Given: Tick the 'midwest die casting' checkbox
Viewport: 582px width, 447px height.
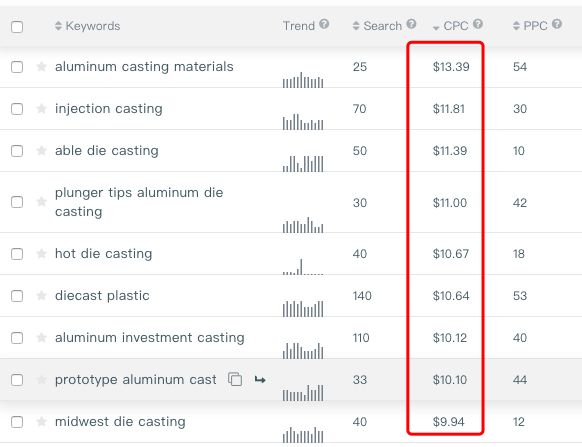Looking at the screenshot, I should click(17, 422).
